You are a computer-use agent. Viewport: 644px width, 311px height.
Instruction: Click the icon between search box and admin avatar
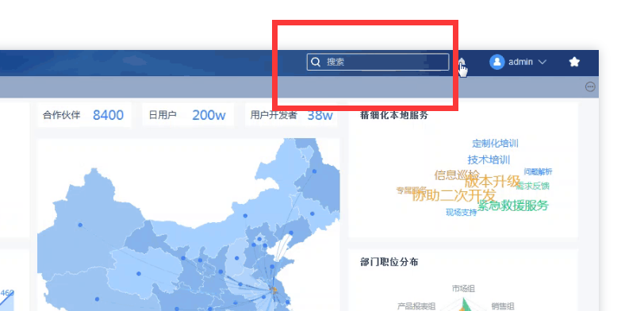point(462,63)
